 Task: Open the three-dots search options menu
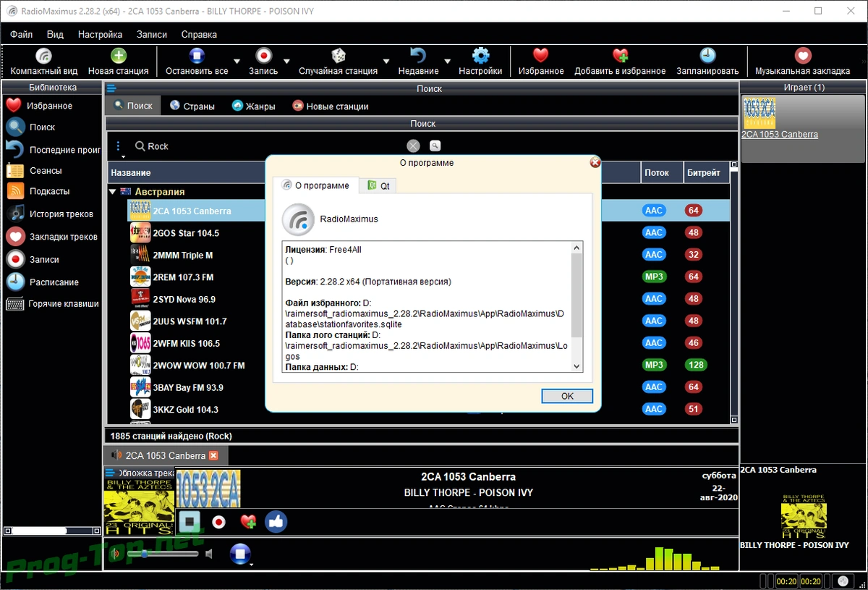(x=119, y=147)
